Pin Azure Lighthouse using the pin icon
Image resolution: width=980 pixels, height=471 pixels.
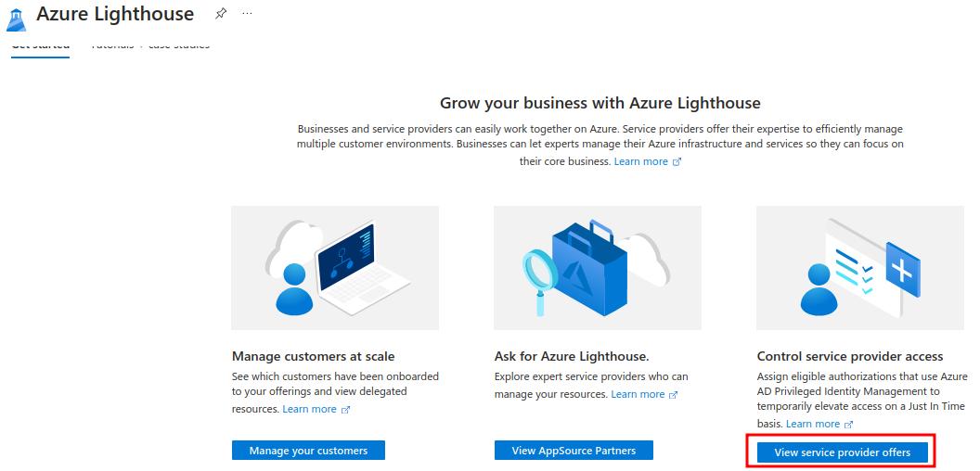click(x=221, y=14)
